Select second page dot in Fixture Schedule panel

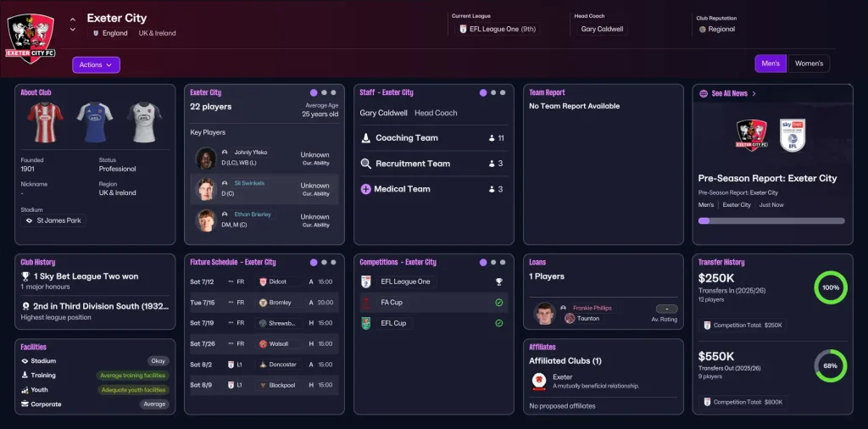pyautogui.click(x=325, y=262)
